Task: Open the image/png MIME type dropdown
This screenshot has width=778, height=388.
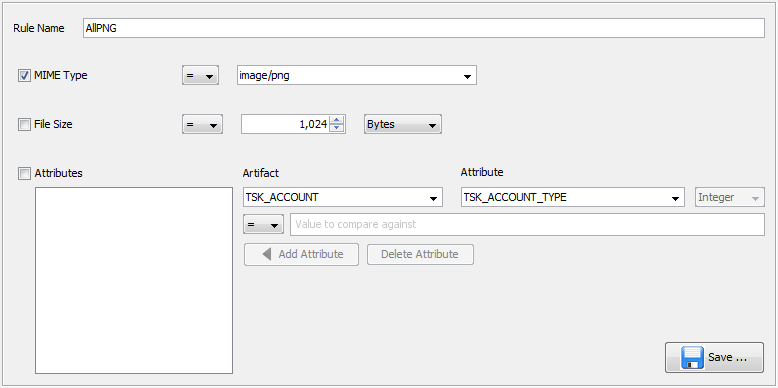Action: [357, 75]
